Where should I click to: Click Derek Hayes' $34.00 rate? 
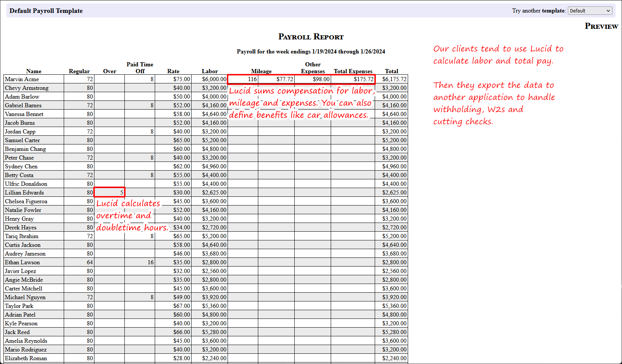coord(173,227)
